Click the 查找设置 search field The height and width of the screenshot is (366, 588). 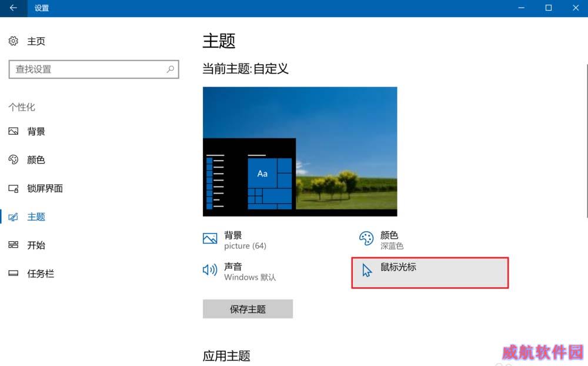pos(93,69)
